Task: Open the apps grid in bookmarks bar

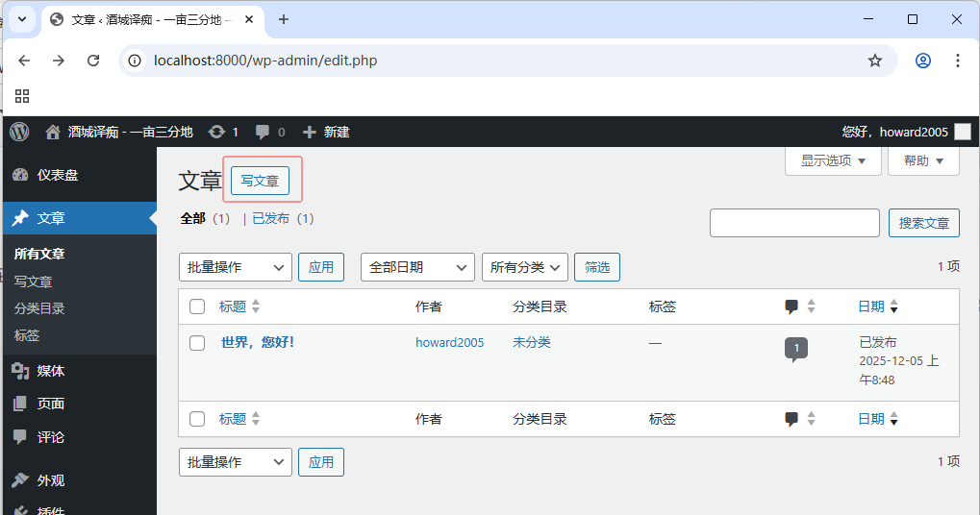Action: click(22, 95)
